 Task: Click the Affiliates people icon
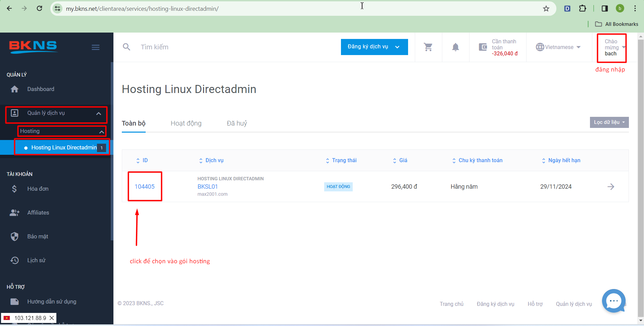[x=14, y=213]
